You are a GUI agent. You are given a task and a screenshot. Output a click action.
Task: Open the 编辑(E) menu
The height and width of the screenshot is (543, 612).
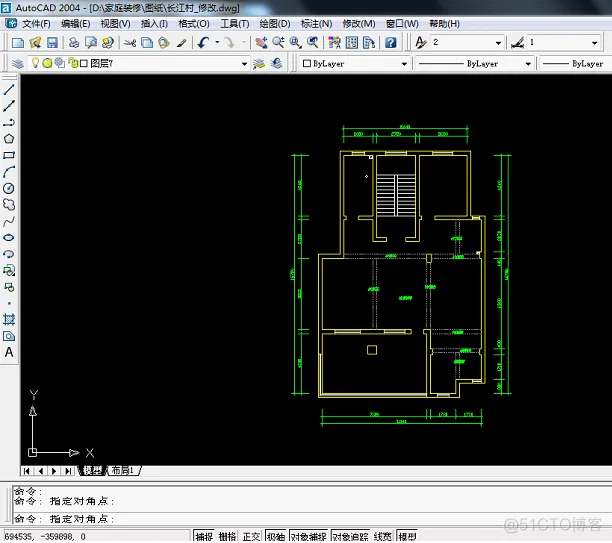tap(76, 24)
